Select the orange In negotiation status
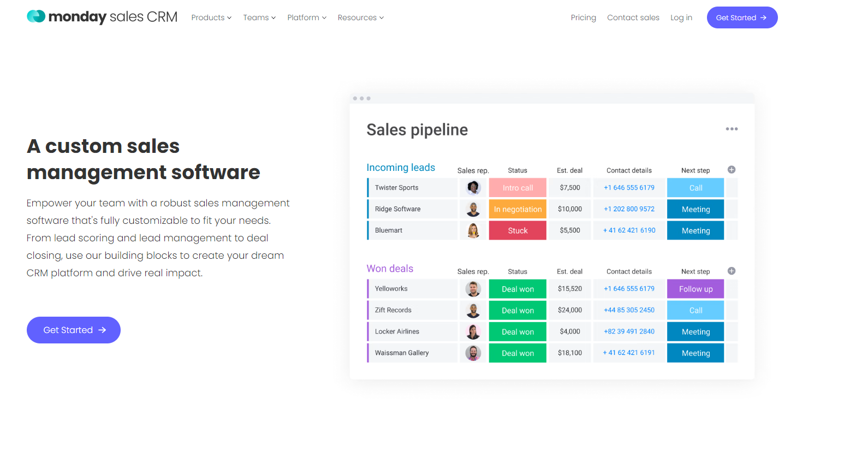The width and height of the screenshot is (868, 469). coord(518,209)
